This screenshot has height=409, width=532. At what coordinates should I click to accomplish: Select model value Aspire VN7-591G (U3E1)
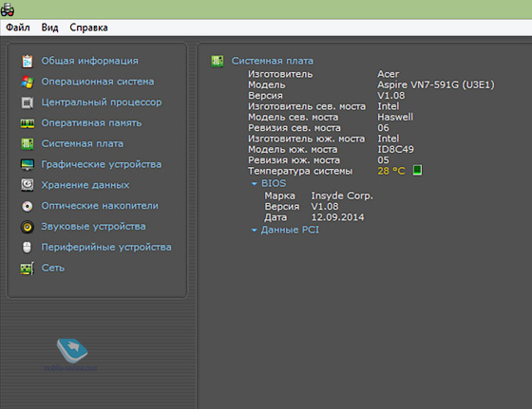pos(436,84)
